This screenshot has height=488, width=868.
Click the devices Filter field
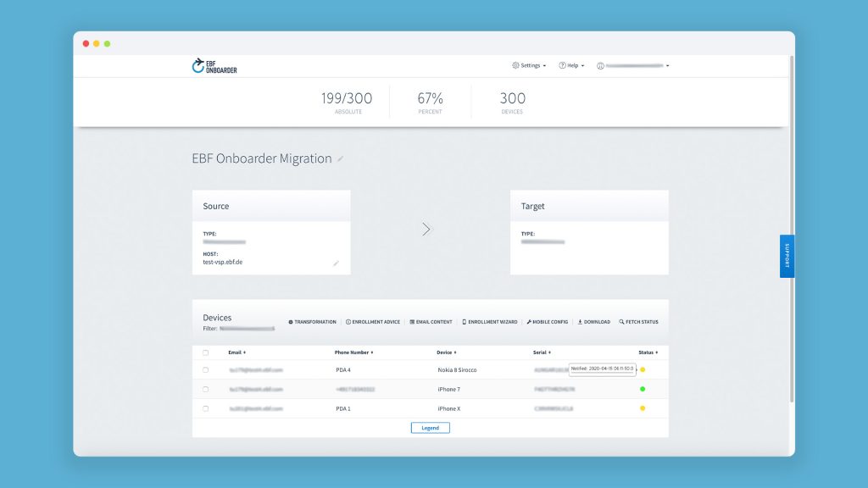(x=247, y=329)
